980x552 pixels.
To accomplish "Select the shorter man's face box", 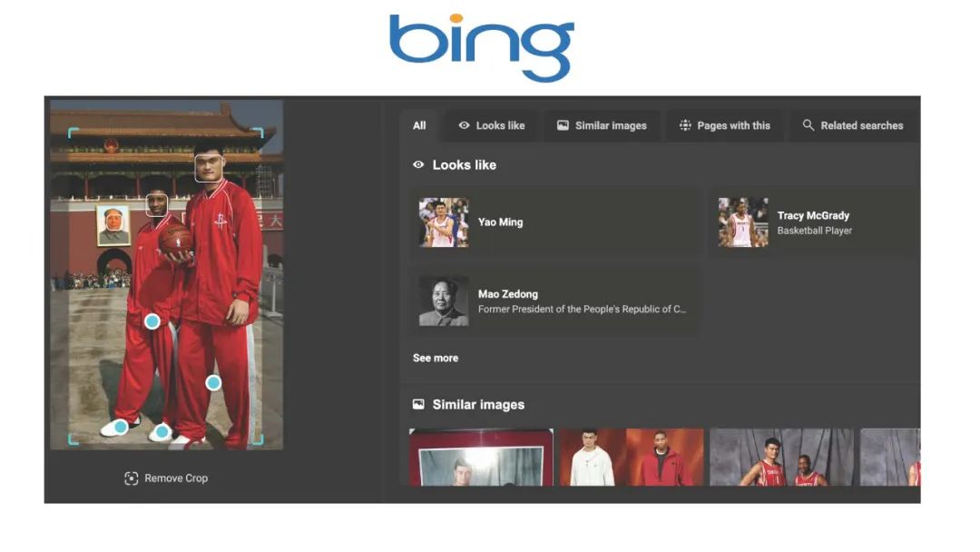I will click(x=156, y=205).
